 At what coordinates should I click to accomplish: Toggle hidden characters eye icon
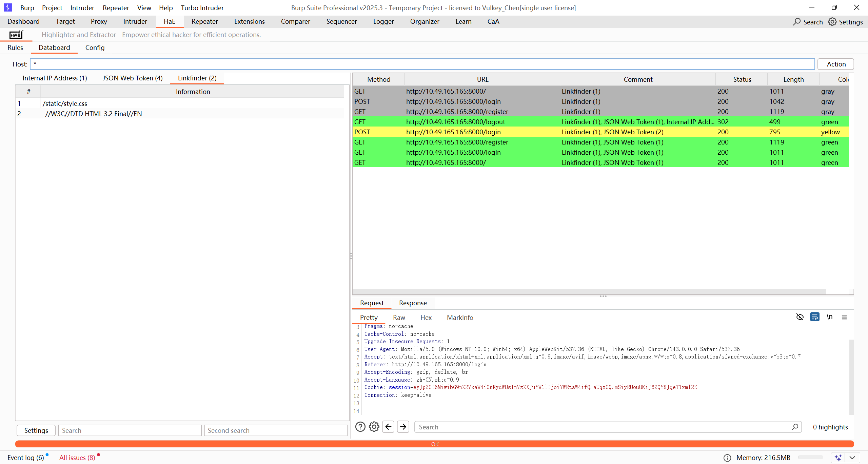point(800,317)
